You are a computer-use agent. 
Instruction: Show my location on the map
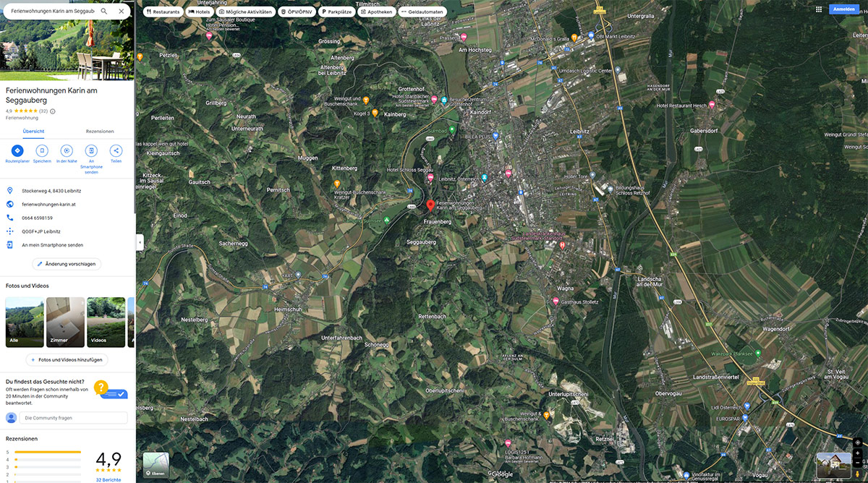point(858,441)
